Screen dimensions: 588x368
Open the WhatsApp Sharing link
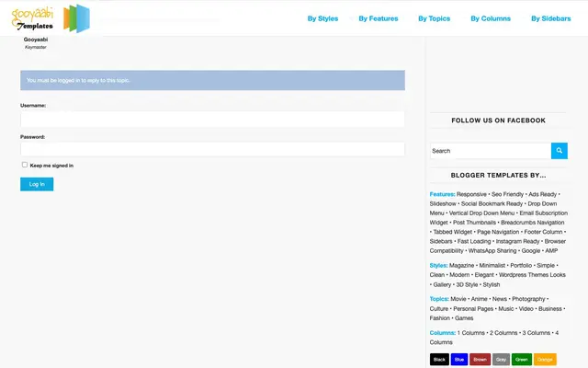pos(492,250)
